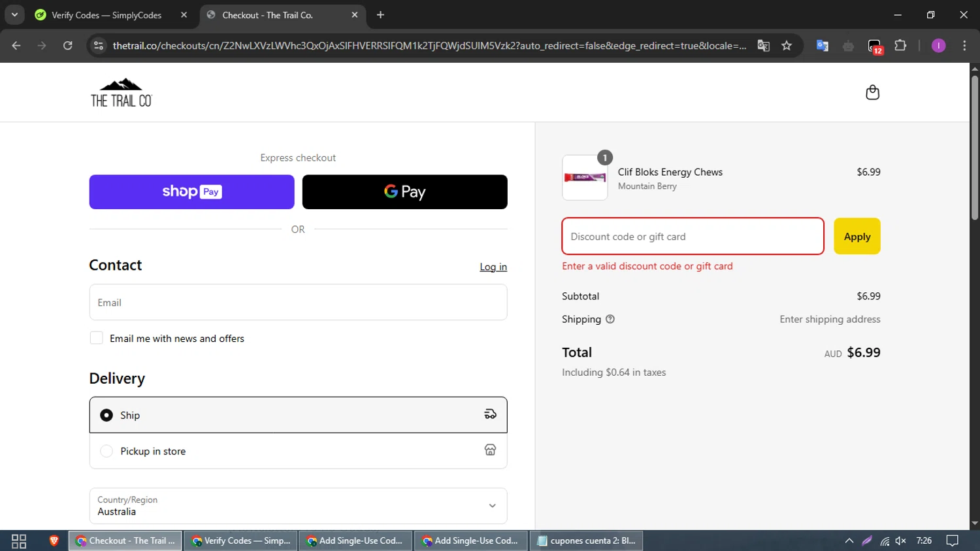Screen dimensions: 980x551
Task: Click the browser address bar URL
Action: (429, 46)
